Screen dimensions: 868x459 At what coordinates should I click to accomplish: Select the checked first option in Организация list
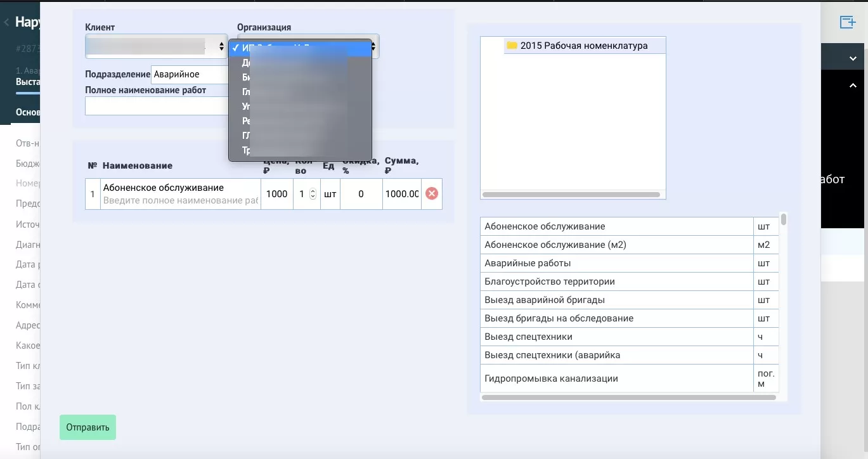click(x=300, y=48)
